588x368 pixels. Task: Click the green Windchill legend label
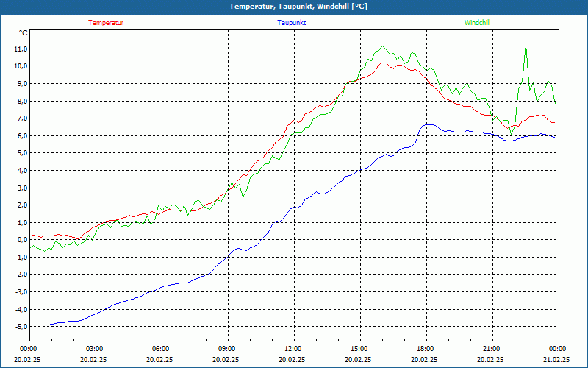pos(477,23)
